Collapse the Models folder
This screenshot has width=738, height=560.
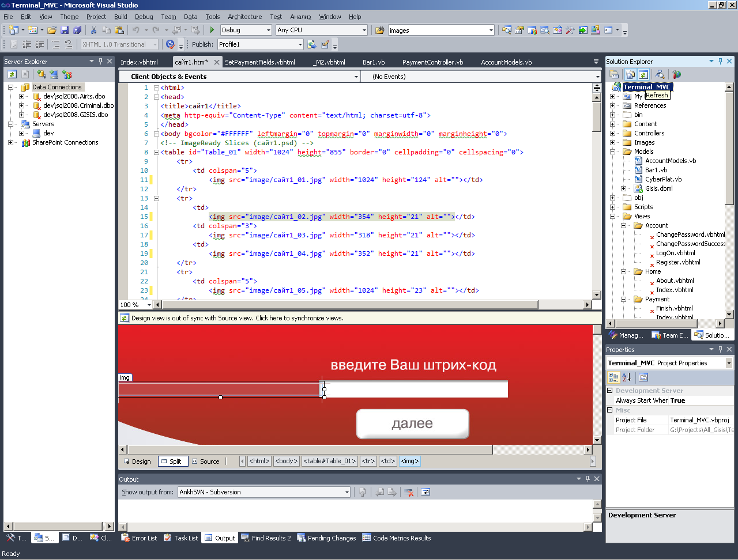pyautogui.click(x=612, y=152)
